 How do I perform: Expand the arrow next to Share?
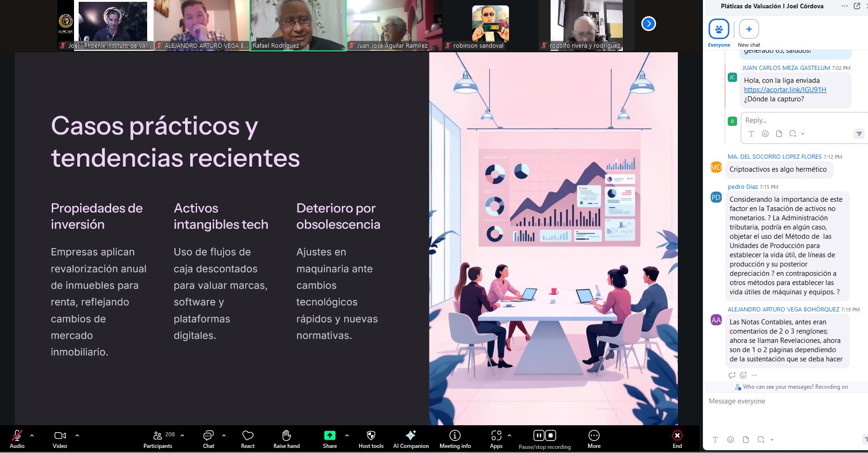347,435
